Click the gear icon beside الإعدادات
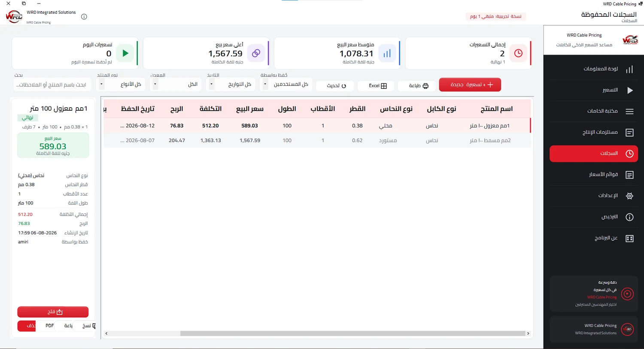The width and height of the screenshot is (644, 349). coord(629,196)
